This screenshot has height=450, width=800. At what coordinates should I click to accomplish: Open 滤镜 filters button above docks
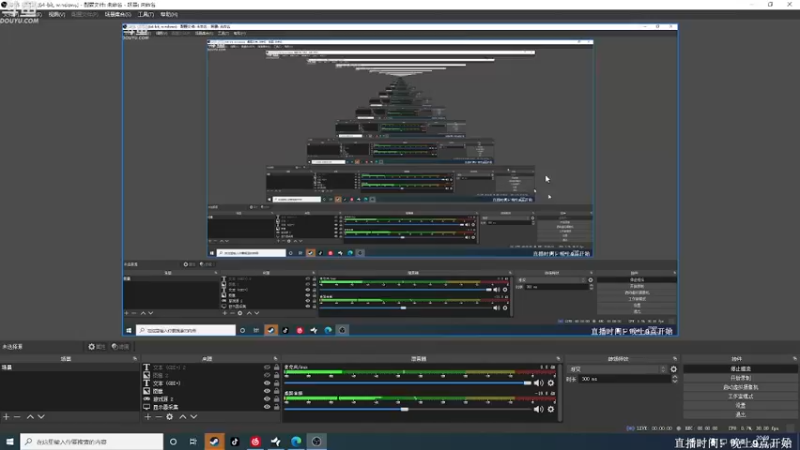pyautogui.click(x=120, y=347)
